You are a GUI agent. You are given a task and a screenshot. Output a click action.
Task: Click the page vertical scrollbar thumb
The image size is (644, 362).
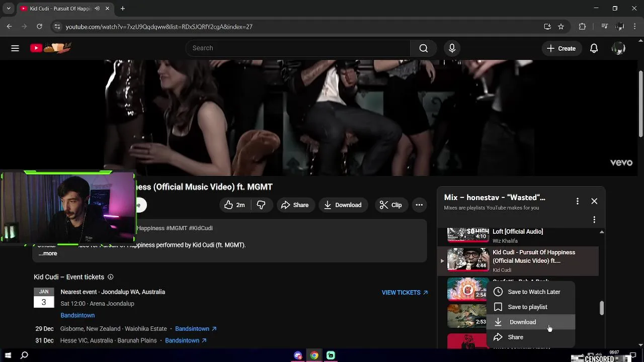(x=640, y=103)
